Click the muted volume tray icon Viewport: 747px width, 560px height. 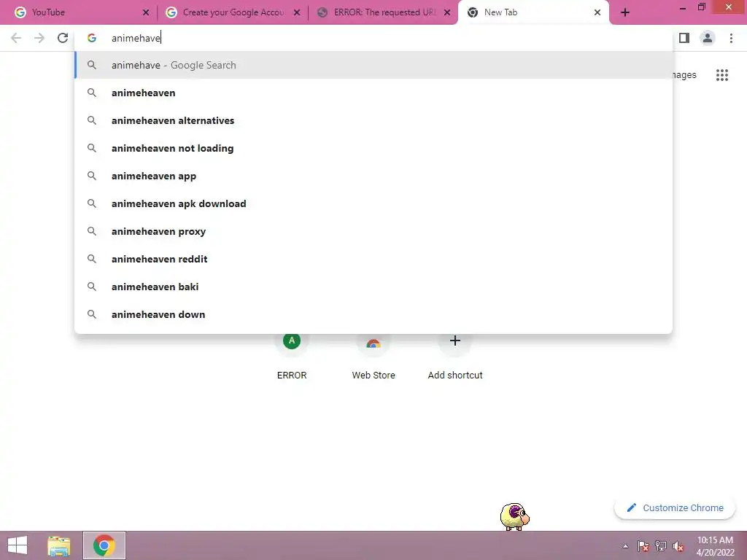678,546
